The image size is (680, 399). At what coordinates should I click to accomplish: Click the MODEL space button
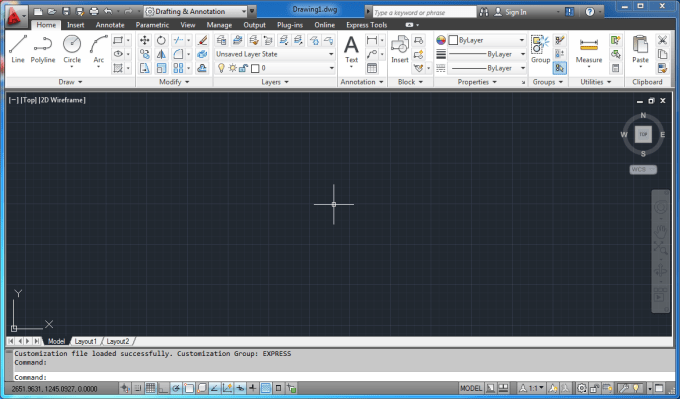pyautogui.click(x=471, y=388)
